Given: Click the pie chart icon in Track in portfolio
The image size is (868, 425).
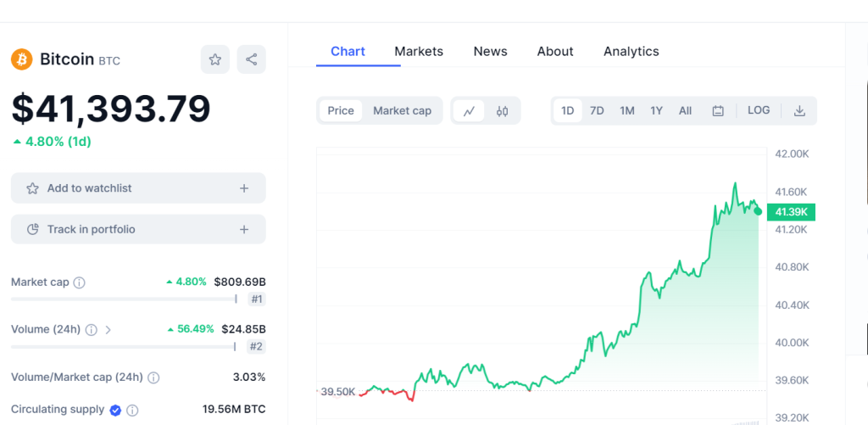Looking at the screenshot, I should click(x=33, y=229).
